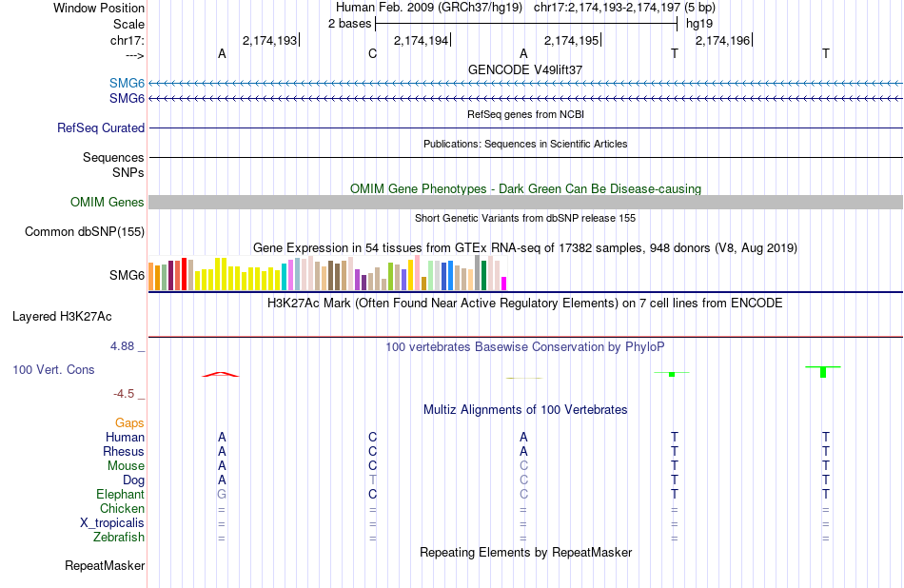Click '100 vertebrates Basewise Conservation by PhyloP' title
This screenshot has width=904, height=588.
point(525,347)
